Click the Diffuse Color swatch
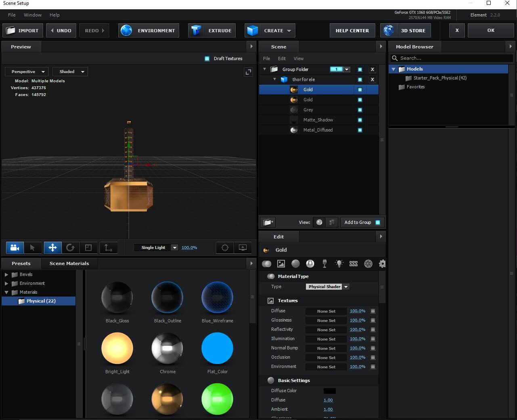Image resolution: width=517 pixels, height=420 pixels. [329, 391]
